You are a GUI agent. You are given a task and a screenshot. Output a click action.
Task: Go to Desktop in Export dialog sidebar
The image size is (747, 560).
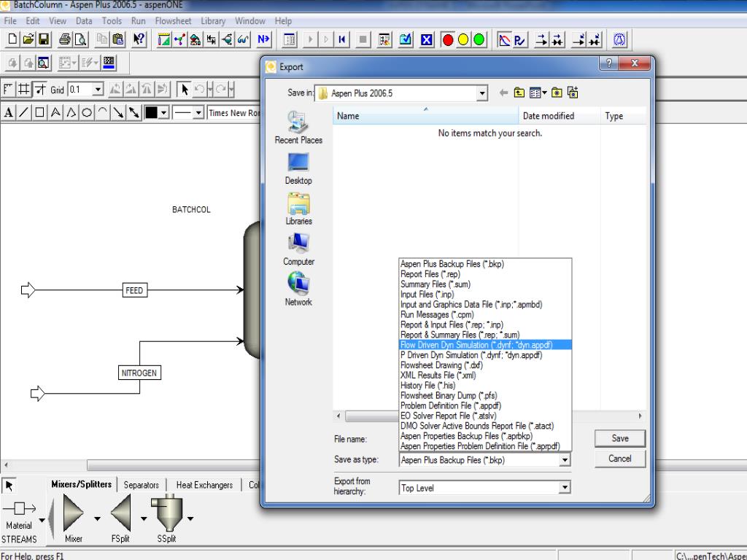click(x=298, y=169)
